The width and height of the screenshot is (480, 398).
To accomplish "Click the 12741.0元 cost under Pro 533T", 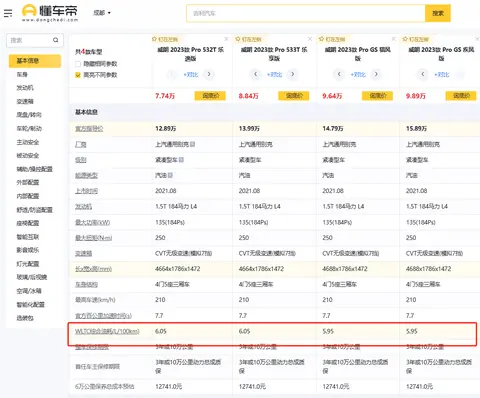I will pos(252,387).
